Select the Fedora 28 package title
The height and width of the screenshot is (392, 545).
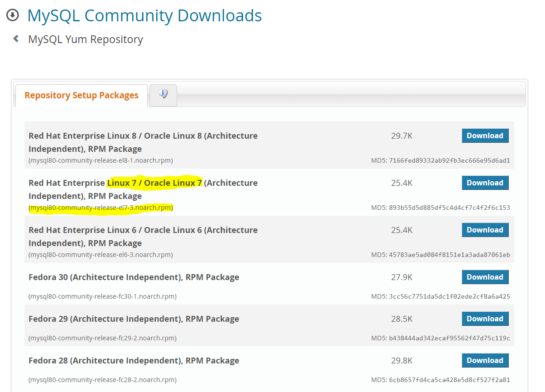[134, 360]
